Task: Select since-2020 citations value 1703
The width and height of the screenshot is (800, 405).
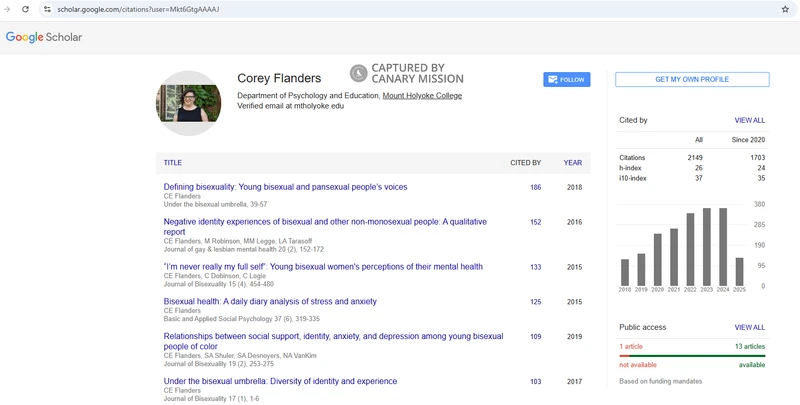Action: [x=758, y=158]
